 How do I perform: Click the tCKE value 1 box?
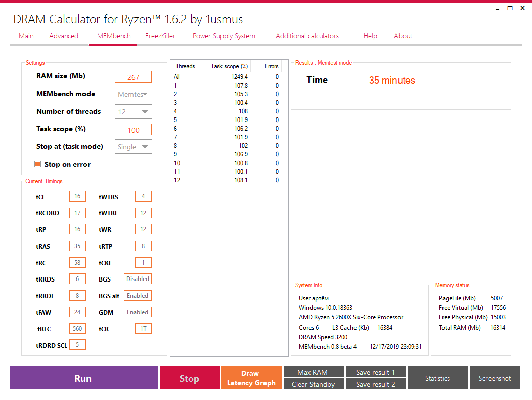point(143,263)
